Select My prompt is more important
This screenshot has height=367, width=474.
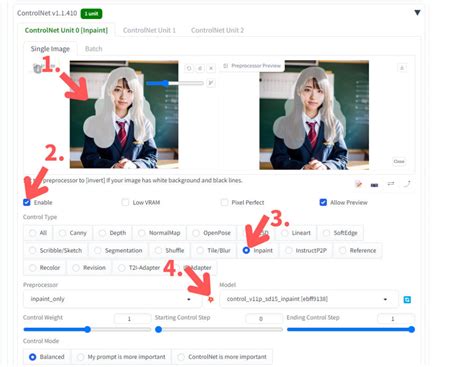coord(121,357)
